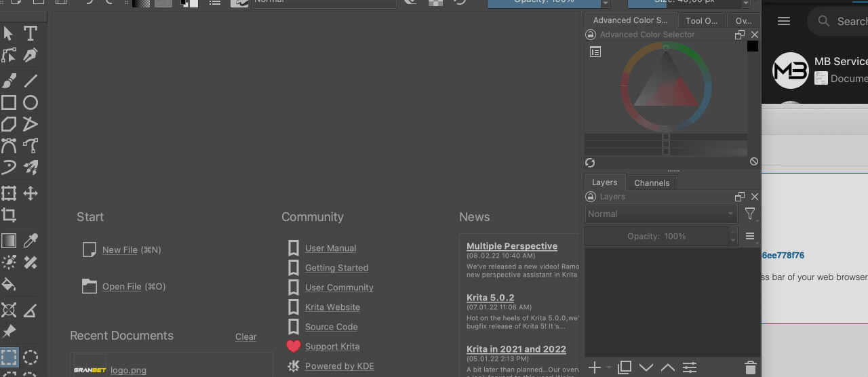Viewport: 868px width, 377px height.
Task: Select the Rectangular Selection tool
Action: click(x=9, y=357)
